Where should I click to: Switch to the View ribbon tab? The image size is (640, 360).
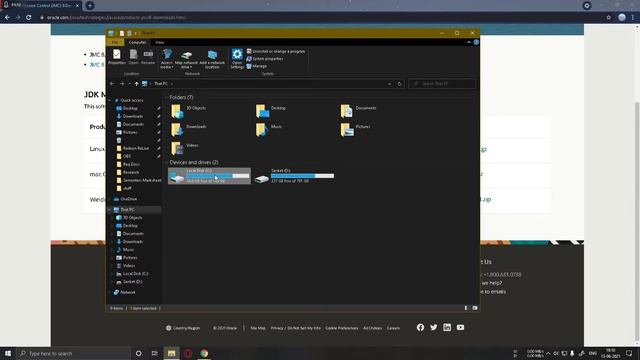click(160, 42)
